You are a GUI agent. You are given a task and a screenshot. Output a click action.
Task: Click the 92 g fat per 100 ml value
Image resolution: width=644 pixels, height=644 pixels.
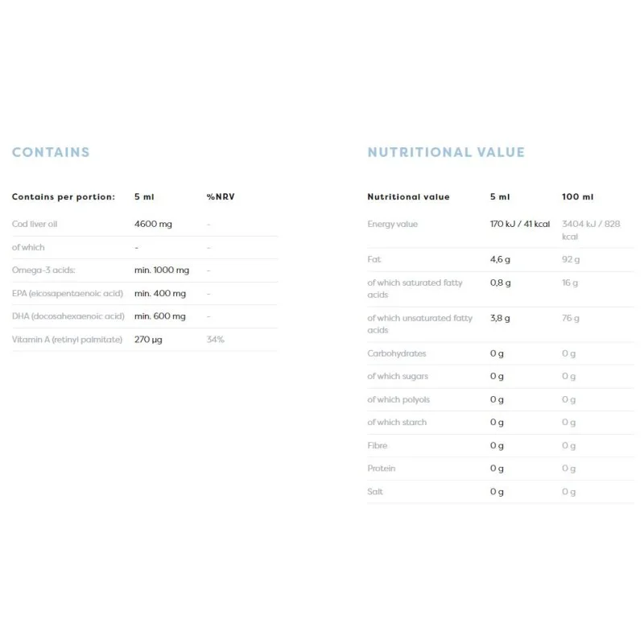point(570,259)
